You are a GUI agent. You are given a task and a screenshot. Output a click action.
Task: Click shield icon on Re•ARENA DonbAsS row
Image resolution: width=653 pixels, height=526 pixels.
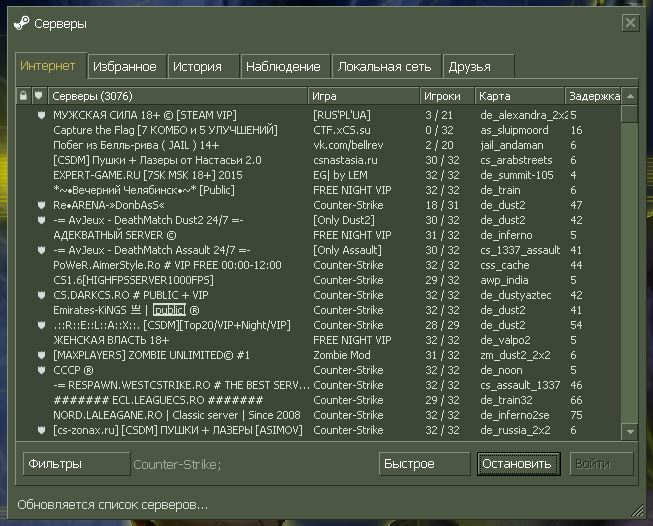coord(41,205)
